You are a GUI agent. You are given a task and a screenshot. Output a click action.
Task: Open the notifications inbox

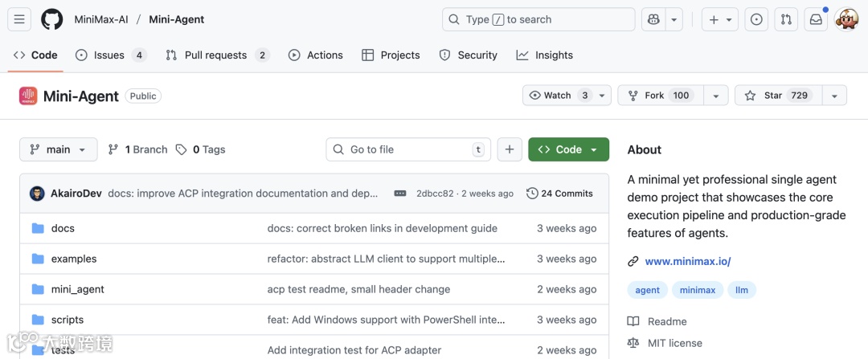(x=816, y=19)
